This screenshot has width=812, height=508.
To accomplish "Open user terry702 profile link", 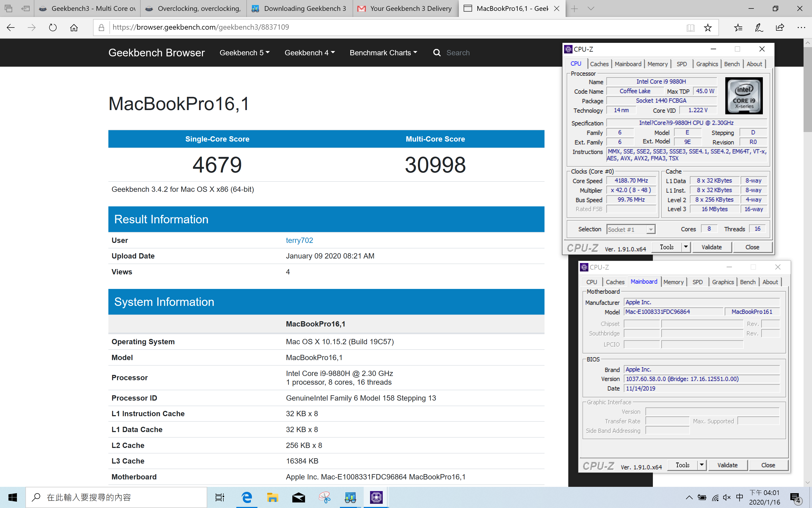I will (x=299, y=240).
